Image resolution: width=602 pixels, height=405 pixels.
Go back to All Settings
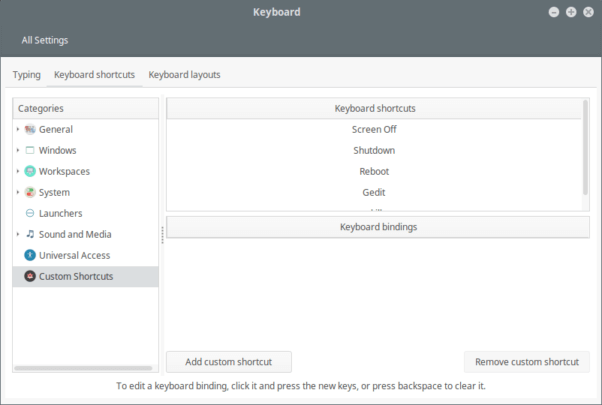click(x=45, y=40)
